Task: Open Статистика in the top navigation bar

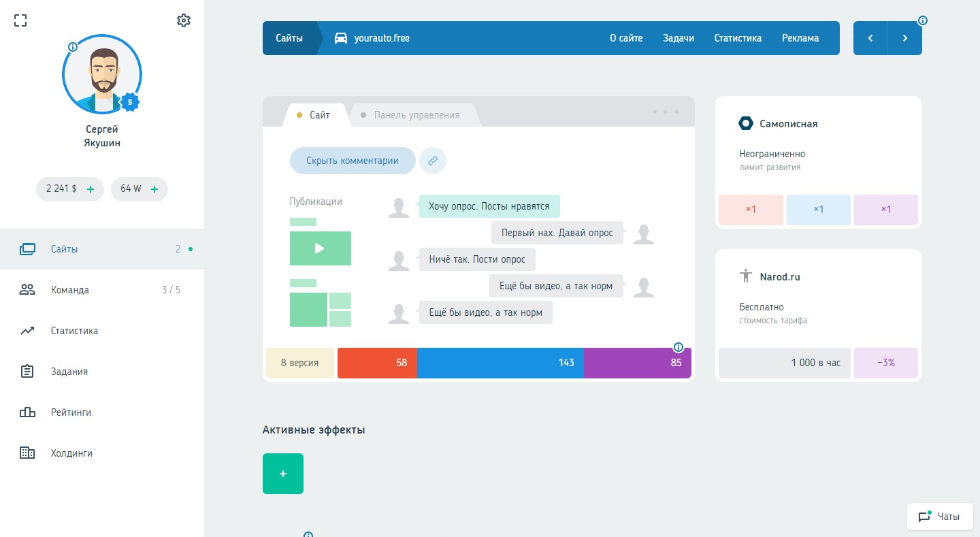Action: click(x=738, y=38)
